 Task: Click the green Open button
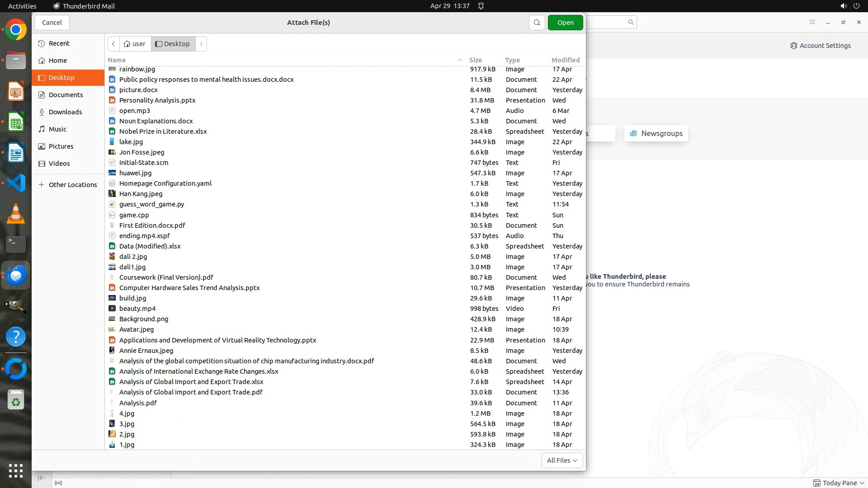(x=565, y=23)
